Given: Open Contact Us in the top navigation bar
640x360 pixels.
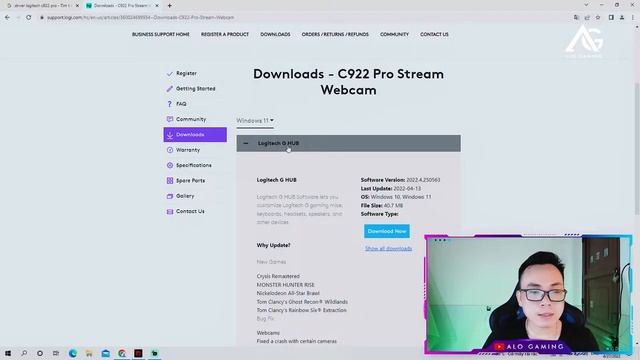Looking at the screenshot, I should pos(434,34).
